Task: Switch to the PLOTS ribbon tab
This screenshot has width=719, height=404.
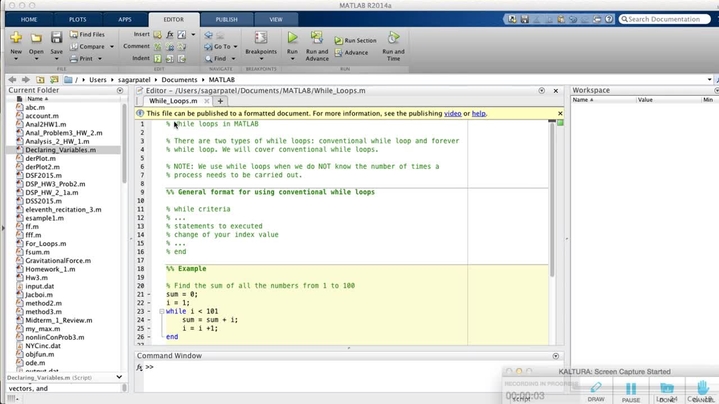Action: tap(77, 20)
